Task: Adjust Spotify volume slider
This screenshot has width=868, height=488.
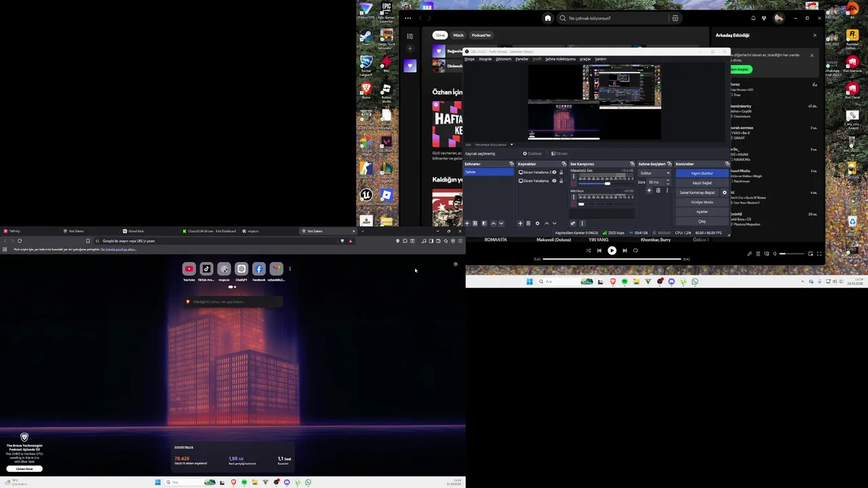Action: pyautogui.click(x=791, y=253)
